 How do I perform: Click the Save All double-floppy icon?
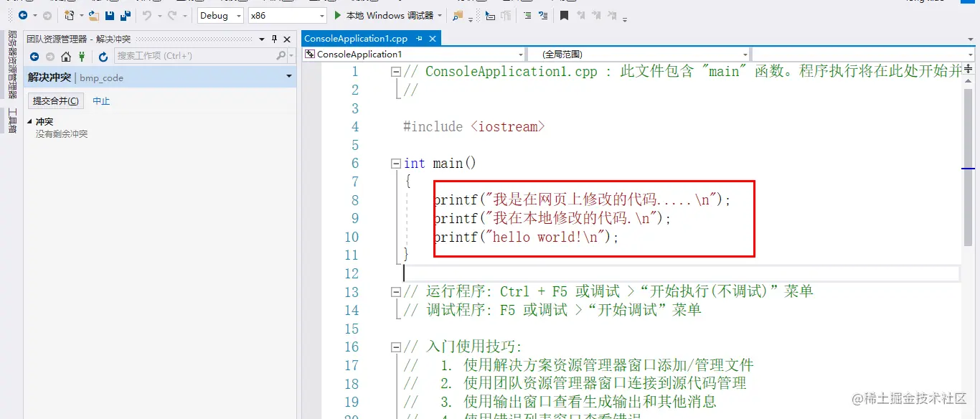click(126, 15)
